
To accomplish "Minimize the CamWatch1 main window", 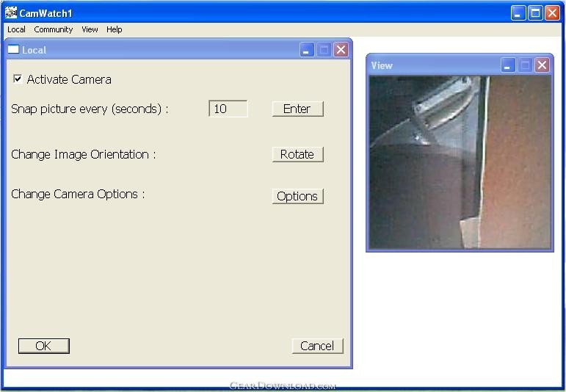I will tap(518, 13).
